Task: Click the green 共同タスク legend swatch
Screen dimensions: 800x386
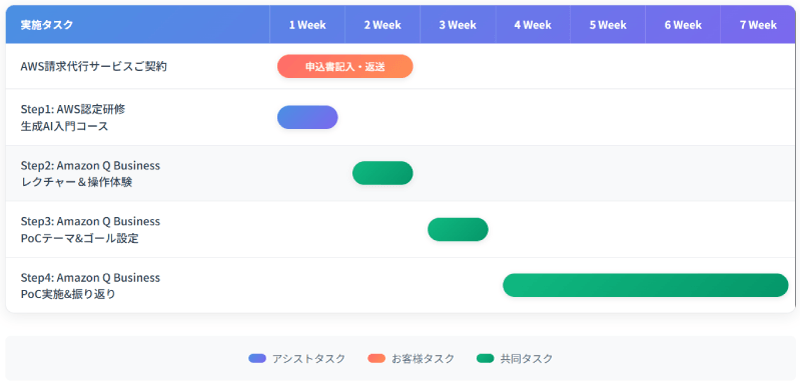Action: [485, 358]
